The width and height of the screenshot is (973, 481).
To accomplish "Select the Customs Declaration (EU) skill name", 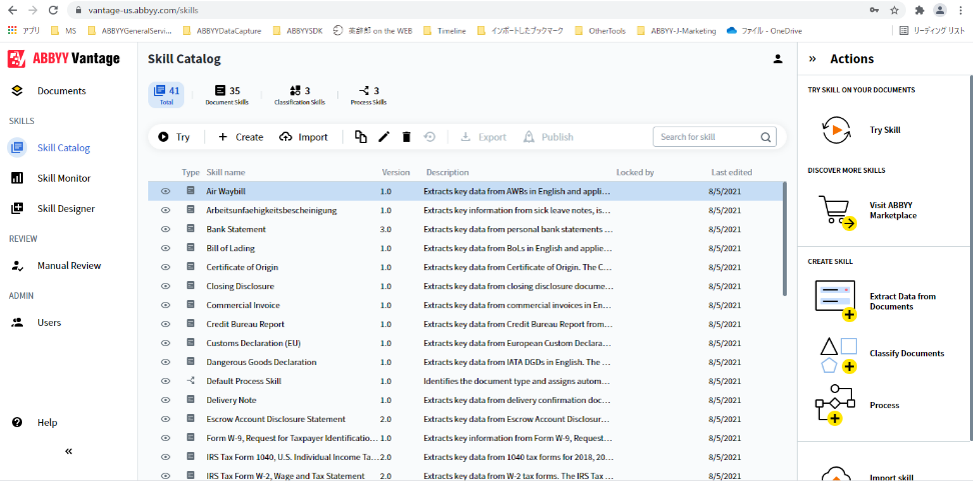I will [x=253, y=343].
